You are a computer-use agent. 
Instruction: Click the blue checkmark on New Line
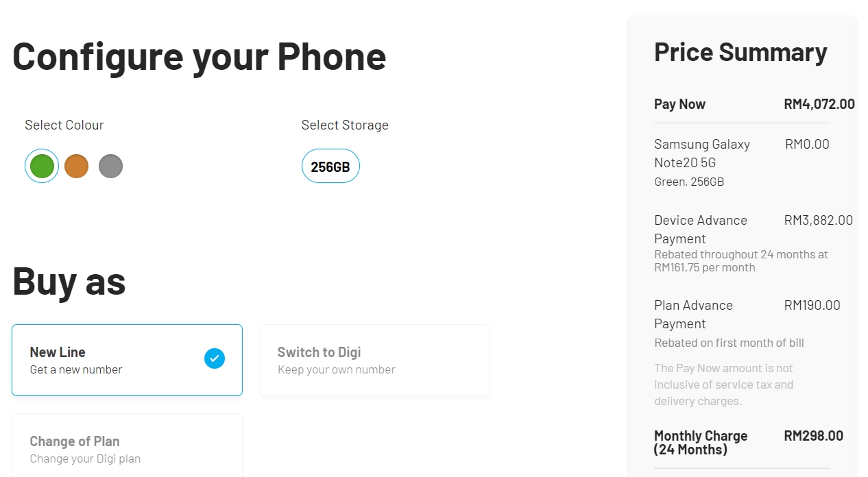[215, 358]
